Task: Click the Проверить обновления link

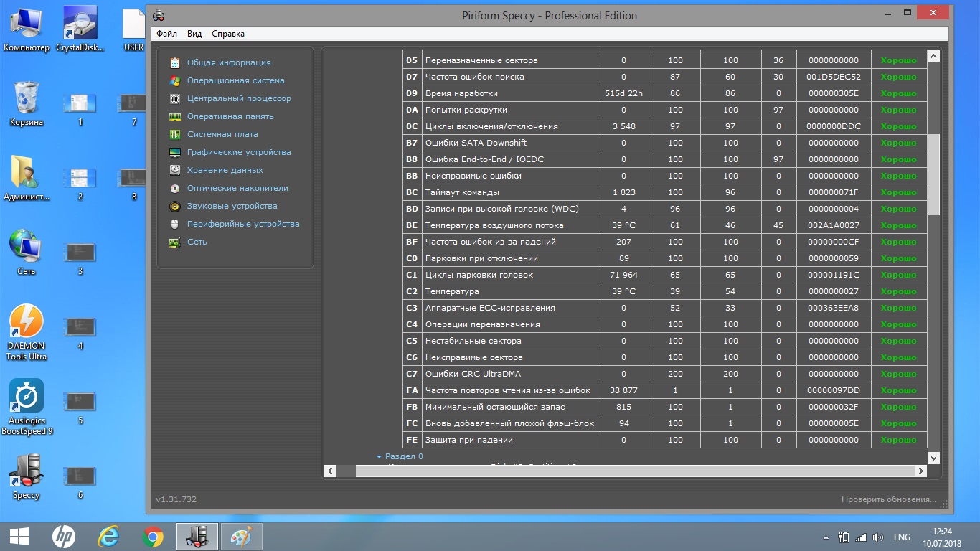Action: [888, 499]
